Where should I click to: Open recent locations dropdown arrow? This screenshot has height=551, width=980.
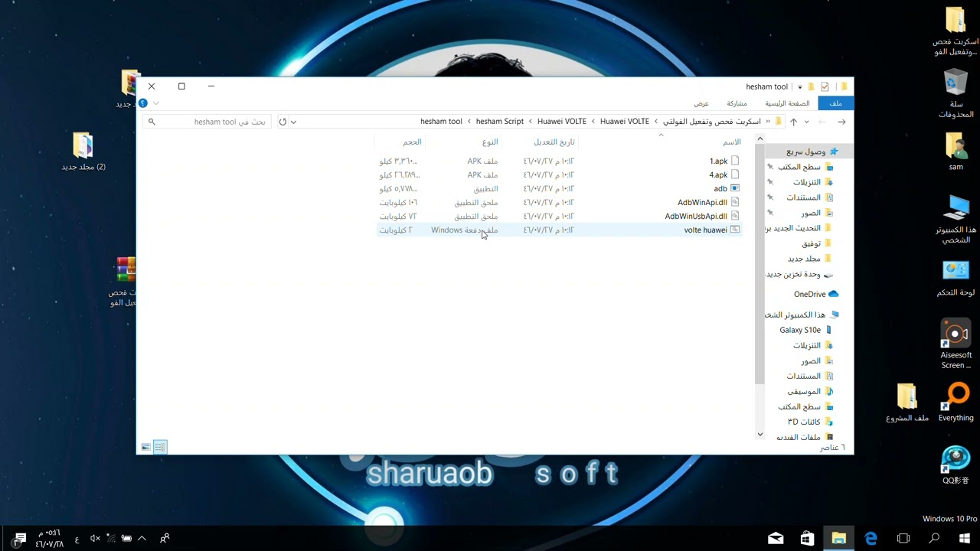806,122
